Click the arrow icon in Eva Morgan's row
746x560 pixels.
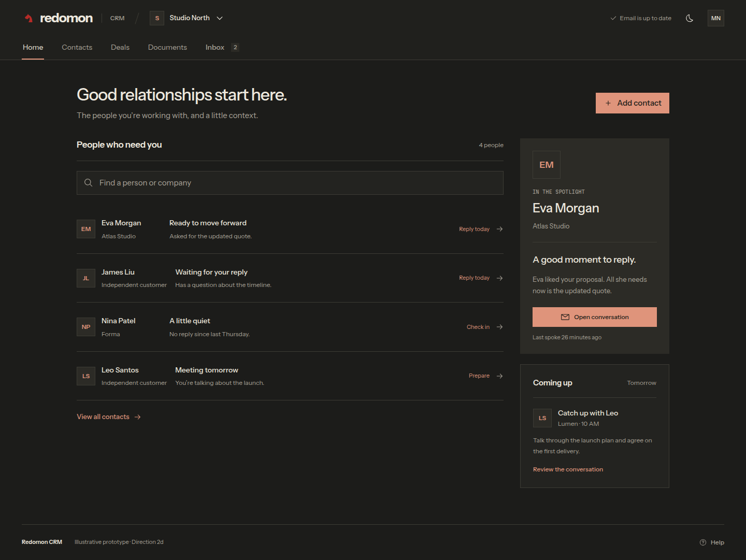pos(500,229)
